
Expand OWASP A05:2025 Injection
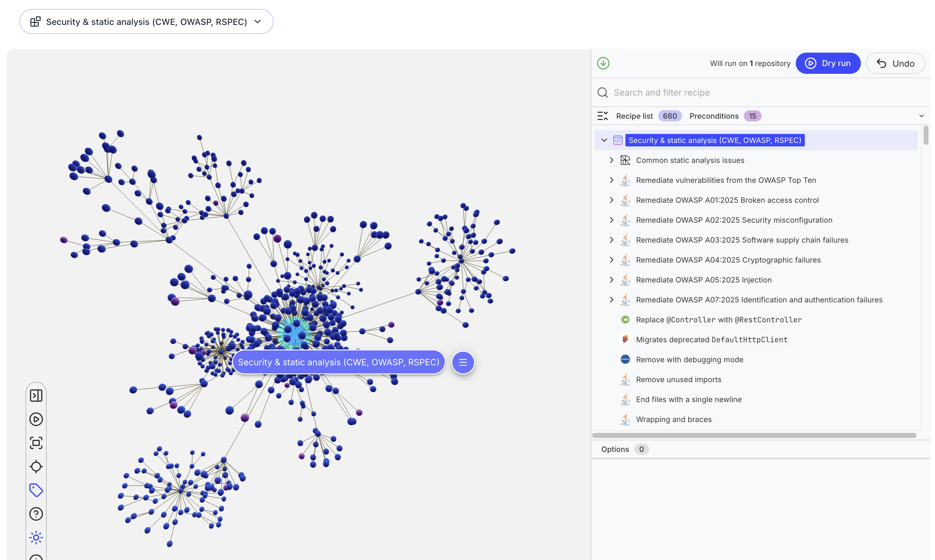[x=611, y=280]
